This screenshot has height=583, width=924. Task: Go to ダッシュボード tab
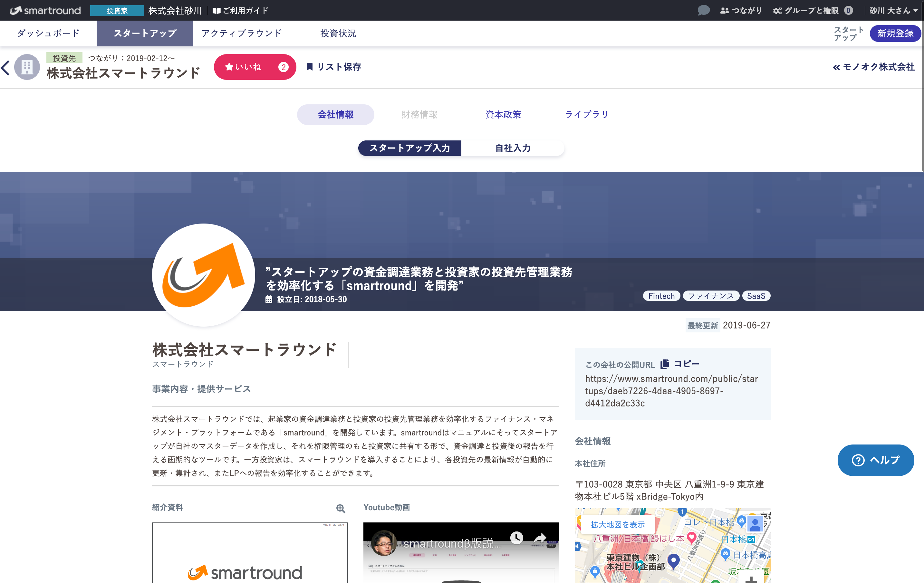click(48, 33)
